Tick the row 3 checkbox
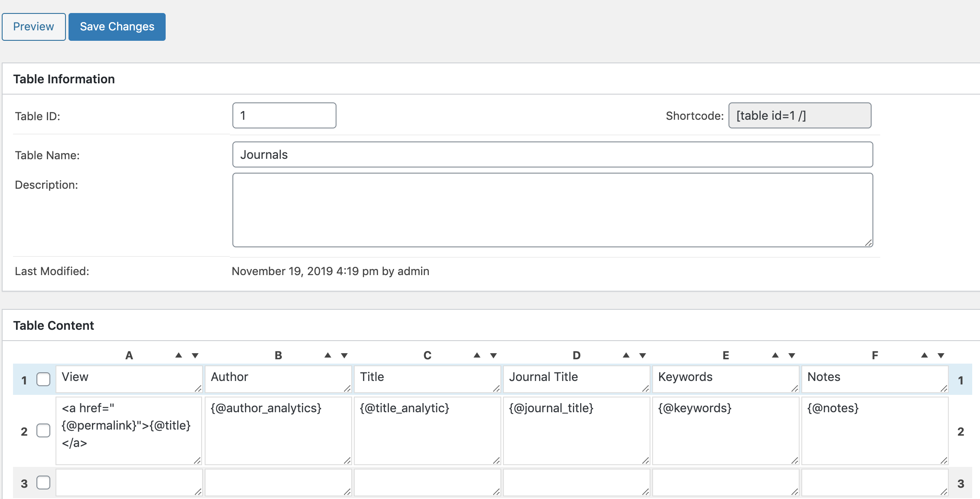The image size is (980, 499). [43, 483]
